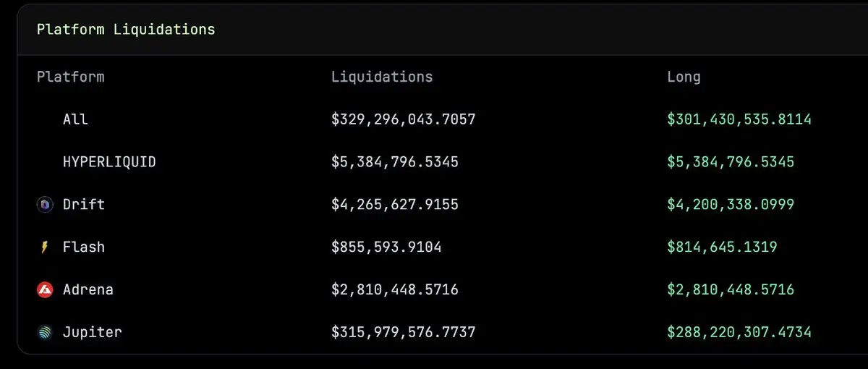Sort by the Long column header
Viewport: 868px width, 369px height.
tap(684, 77)
